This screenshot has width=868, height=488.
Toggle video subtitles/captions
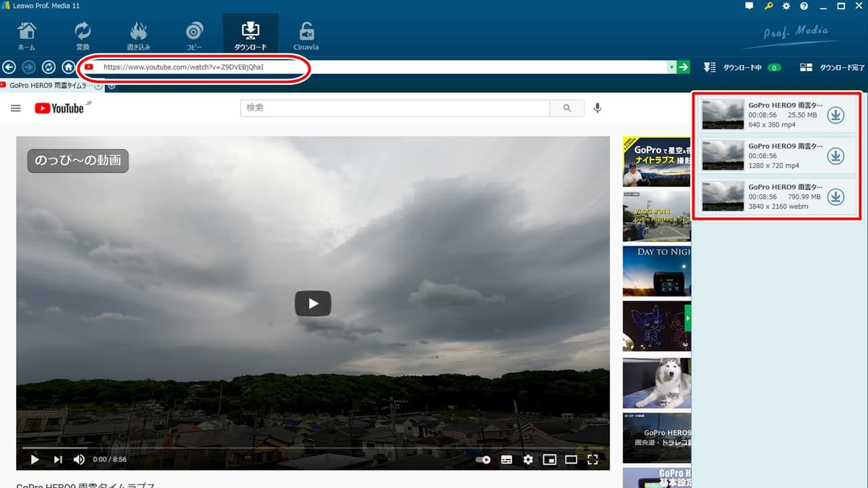click(x=507, y=459)
